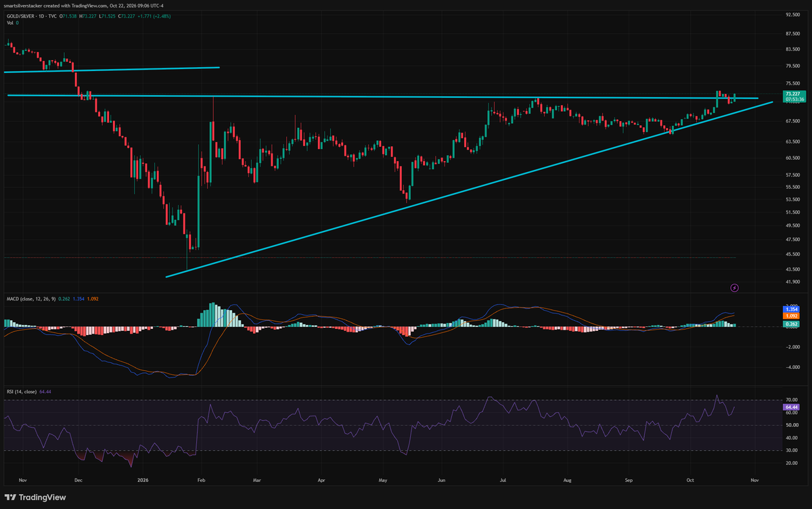812x509 pixels.
Task: Click the purple lightning bolt icon
Action: pos(735,288)
